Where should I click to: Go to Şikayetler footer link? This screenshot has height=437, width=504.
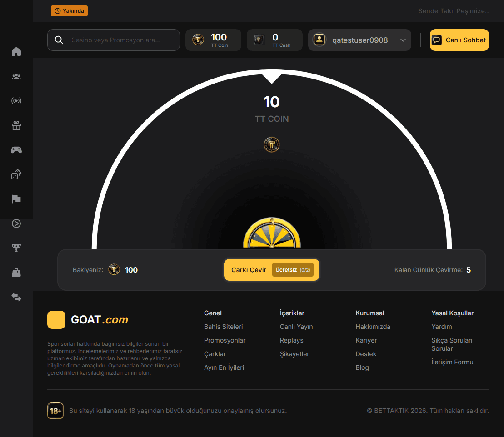point(294,354)
